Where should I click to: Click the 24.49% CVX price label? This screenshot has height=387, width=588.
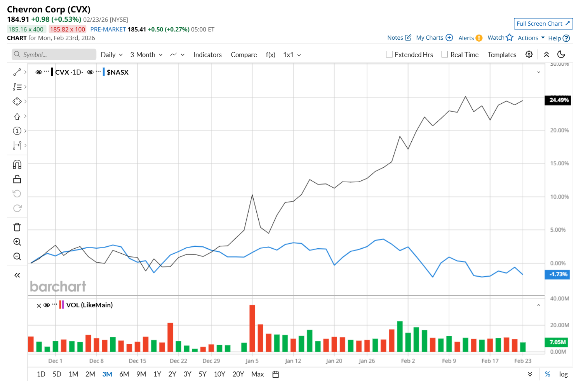(x=558, y=100)
